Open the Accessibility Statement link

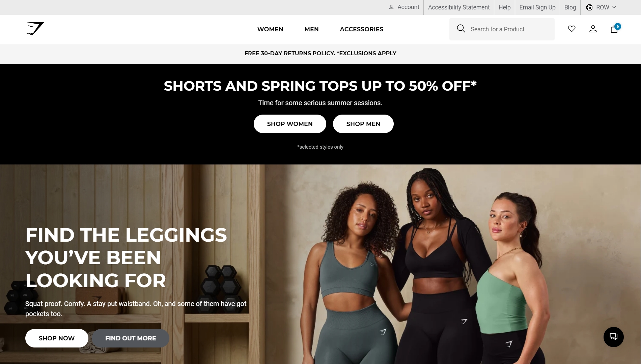click(x=458, y=7)
